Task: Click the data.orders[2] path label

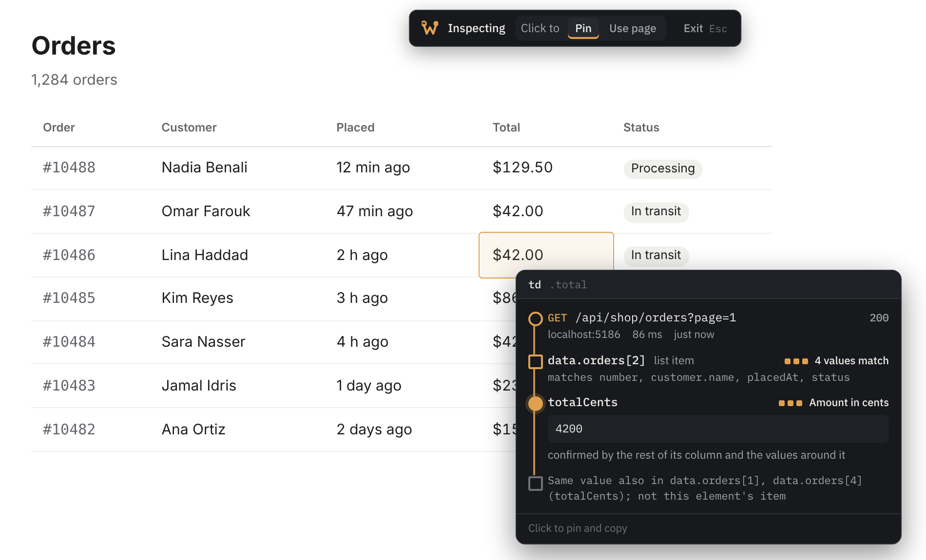Action: pyautogui.click(x=596, y=361)
